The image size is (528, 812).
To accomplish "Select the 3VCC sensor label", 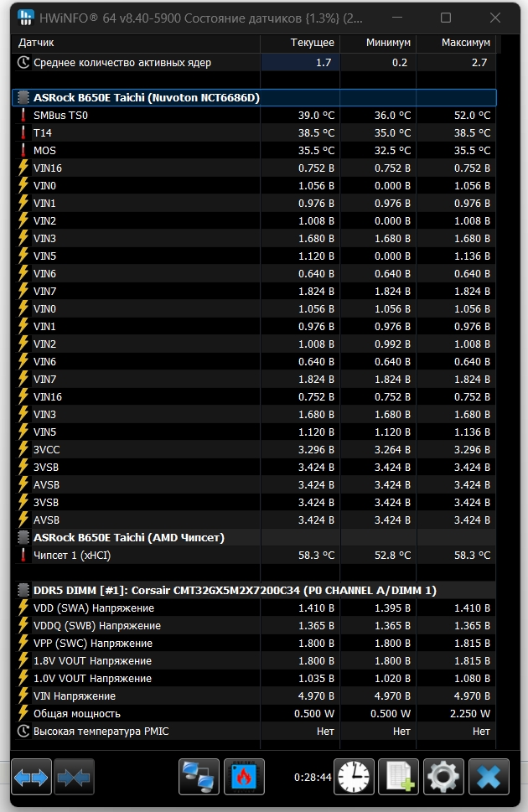I will (47, 450).
